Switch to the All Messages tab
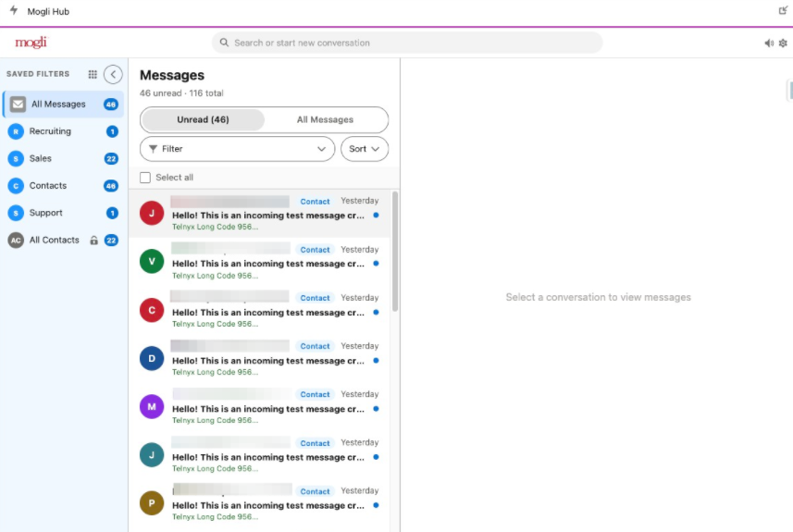The image size is (793, 532). (x=325, y=120)
